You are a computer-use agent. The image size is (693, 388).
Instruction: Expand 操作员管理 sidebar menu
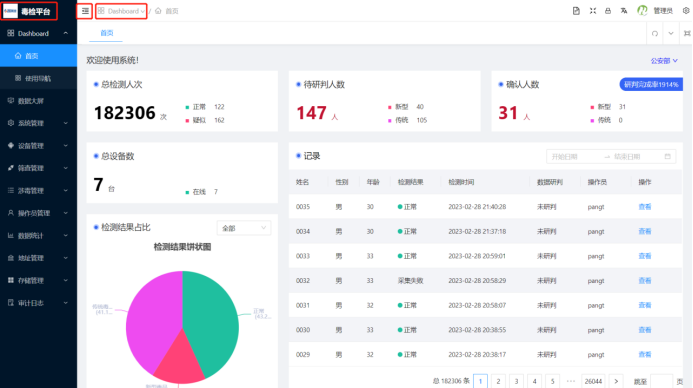pyautogui.click(x=38, y=213)
